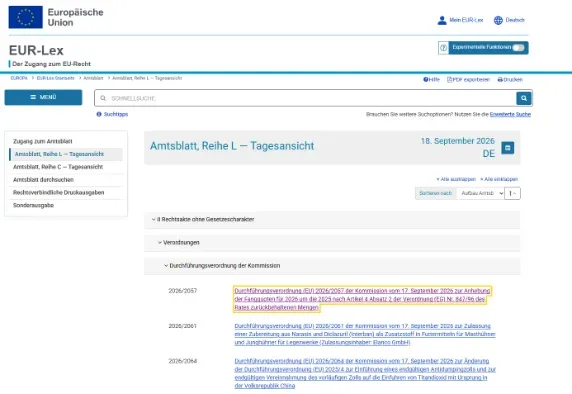Click Mein EUR-Lex text link
The width and height of the screenshot is (572, 394).
point(466,20)
